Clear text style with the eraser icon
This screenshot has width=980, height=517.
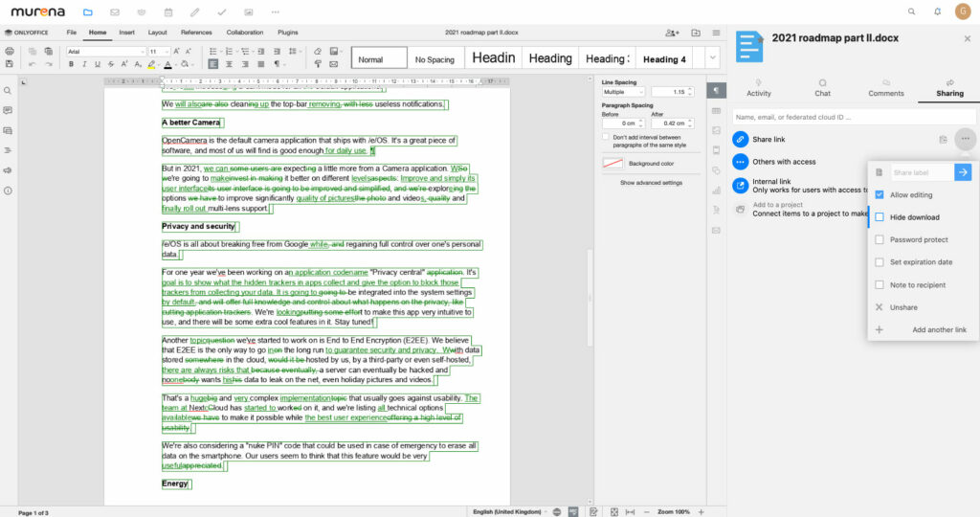tap(318, 52)
